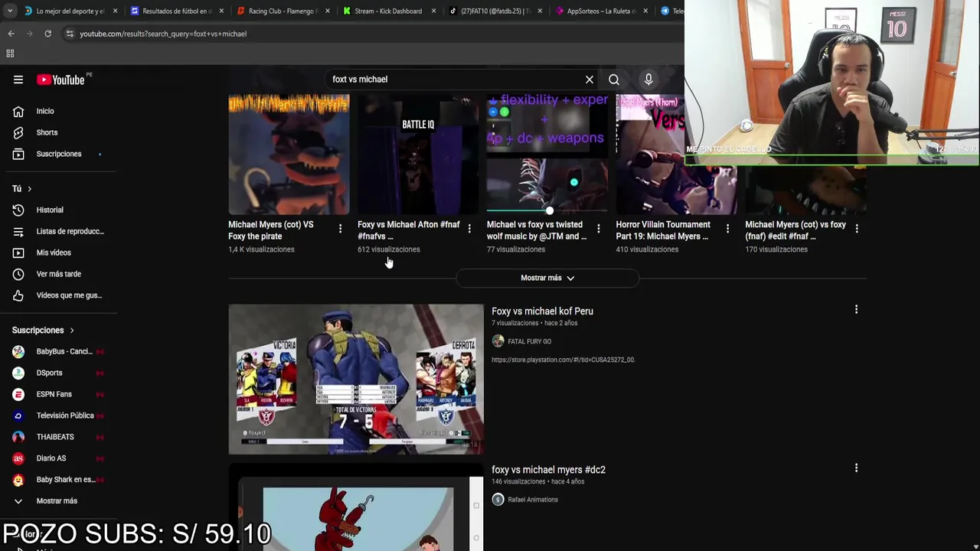Viewport: 980px width, 551px height.
Task: Open FATAL FURY GO channel avatar
Action: click(498, 341)
